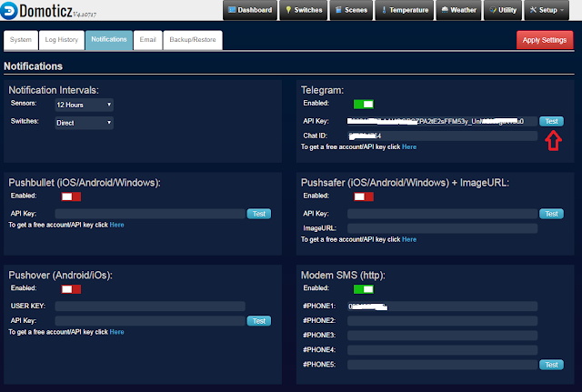Open the Utility page
The width and height of the screenshot is (582, 392).
pos(503,10)
